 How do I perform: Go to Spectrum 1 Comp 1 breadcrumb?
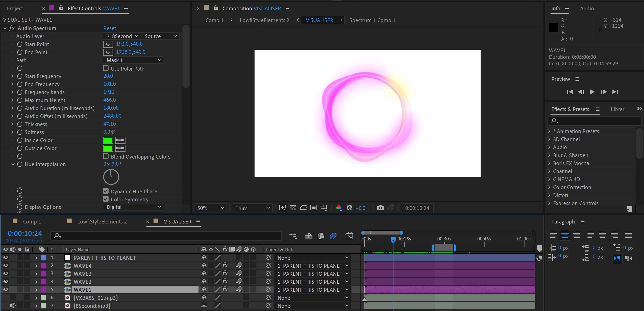[x=372, y=20]
